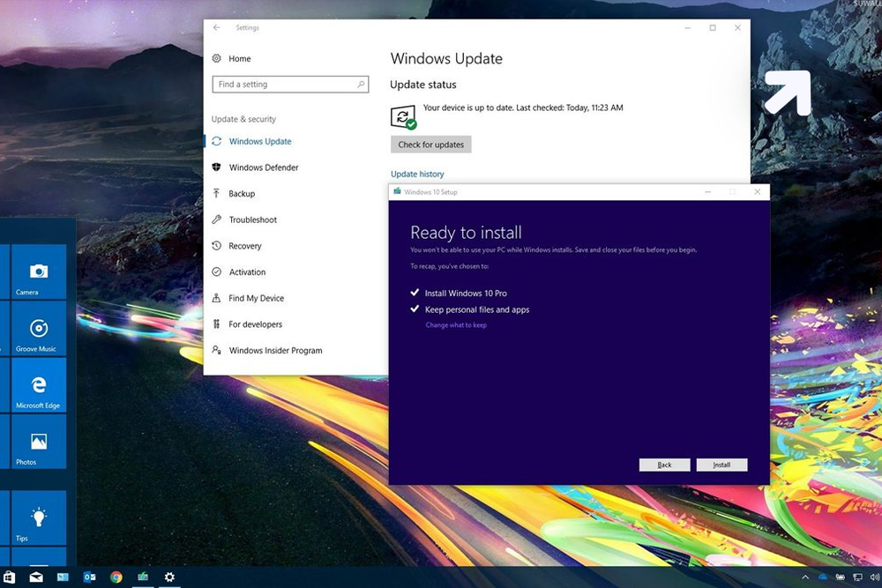Show hidden tray icons chevron
Viewport: 882px width, 588px height.
[805, 577]
